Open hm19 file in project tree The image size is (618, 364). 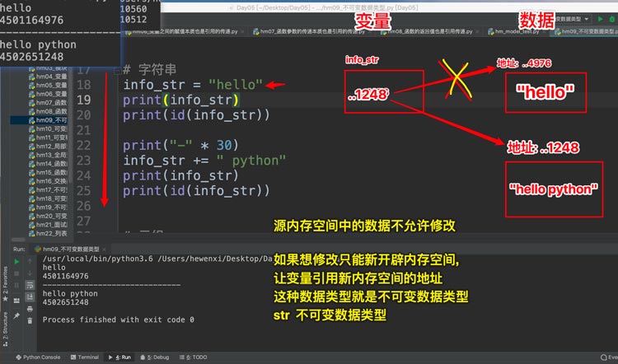click(x=48, y=208)
